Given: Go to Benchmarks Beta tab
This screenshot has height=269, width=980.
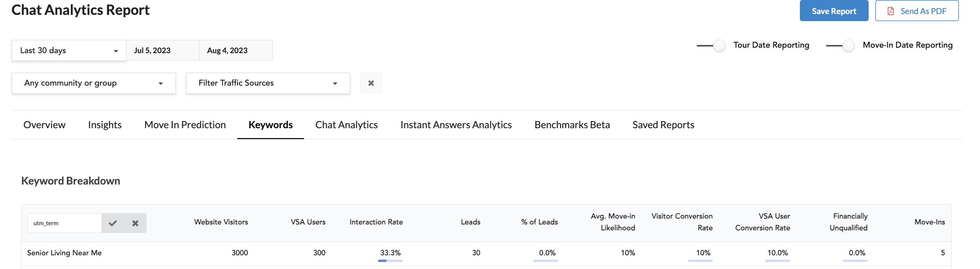Looking at the screenshot, I should pyautogui.click(x=572, y=125).
